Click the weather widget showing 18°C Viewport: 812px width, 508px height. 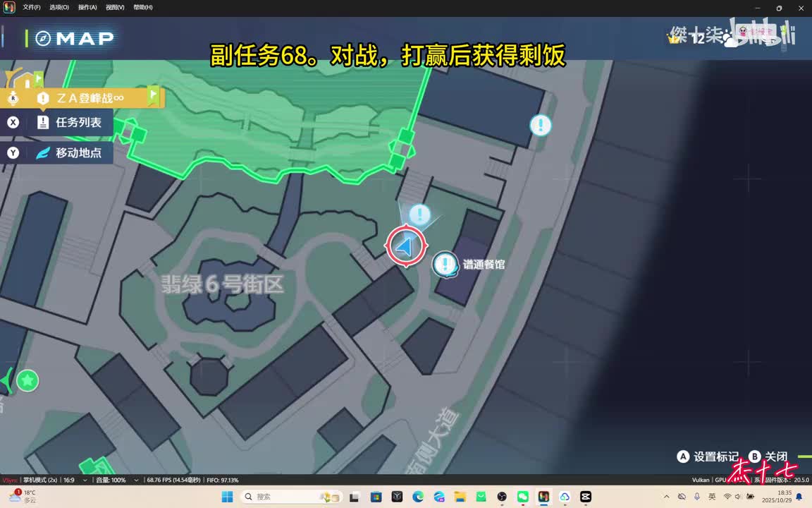[23, 497]
